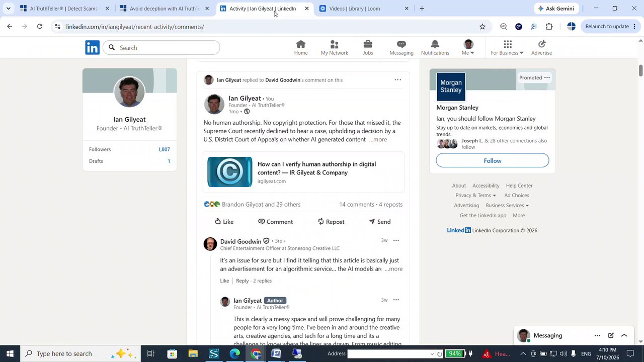This screenshot has height=362, width=644.
Task: Compose a new message icon
Action: [x=611, y=335]
